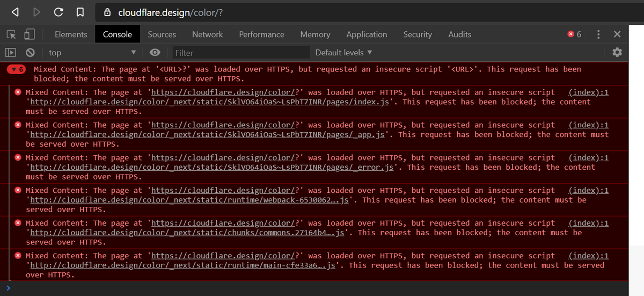Activate the inspect element picker icon

coord(11,34)
